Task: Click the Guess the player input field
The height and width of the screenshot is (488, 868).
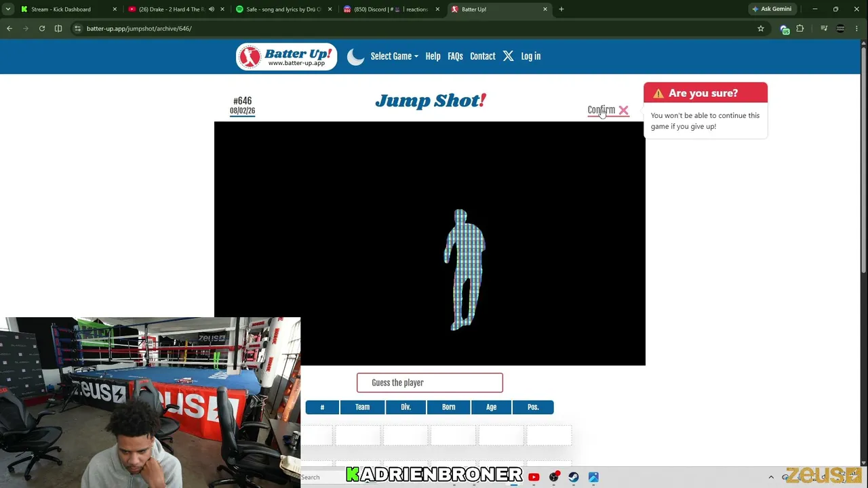Action: pos(430,383)
